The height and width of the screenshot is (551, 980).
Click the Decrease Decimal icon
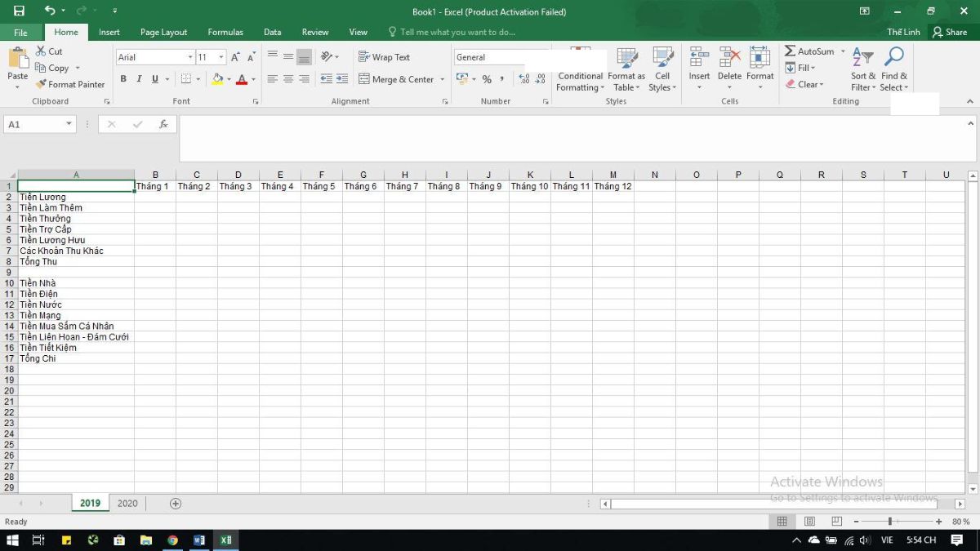click(541, 79)
